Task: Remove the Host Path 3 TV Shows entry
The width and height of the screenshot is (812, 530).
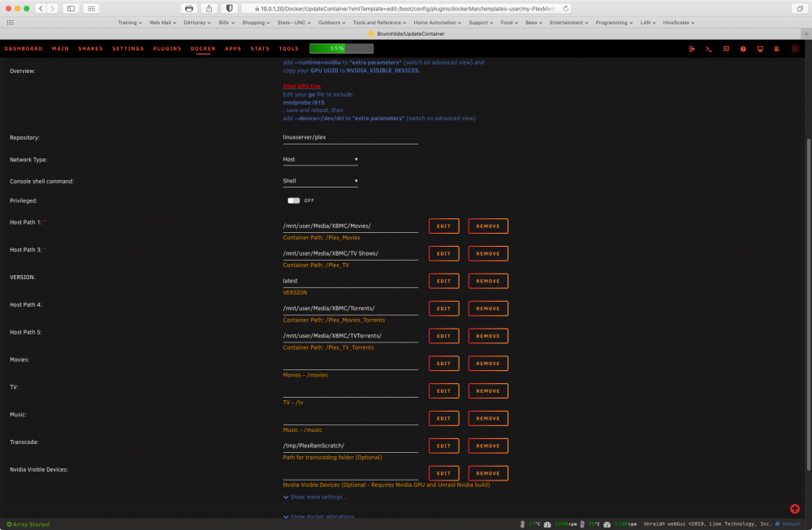Action: click(488, 253)
